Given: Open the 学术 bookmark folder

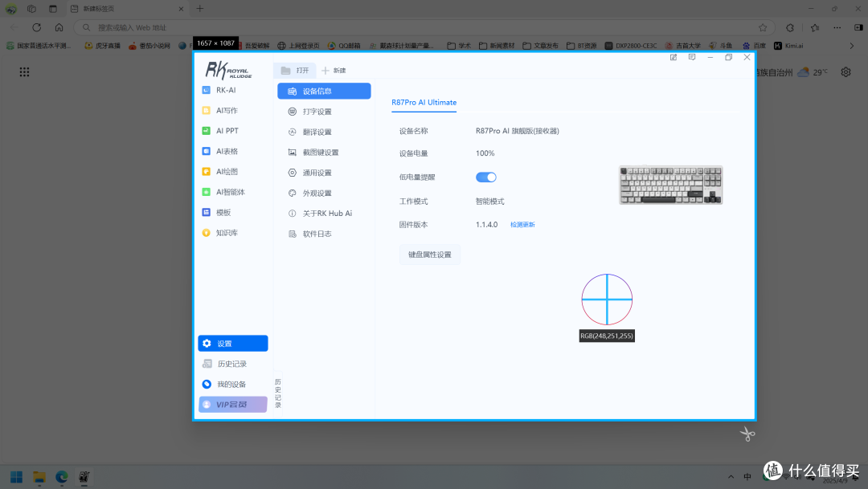Looking at the screenshot, I should coord(459,46).
